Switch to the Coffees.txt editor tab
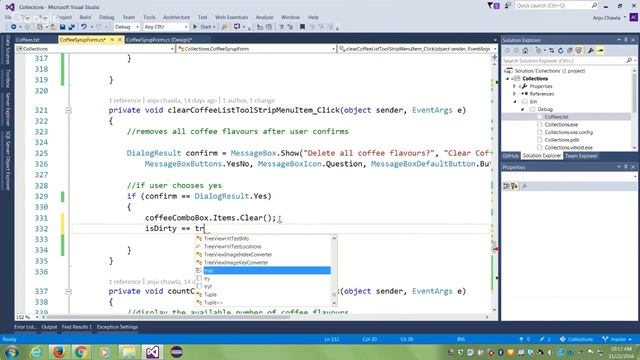Viewport: 640px width, 360px height. (x=28, y=40)
